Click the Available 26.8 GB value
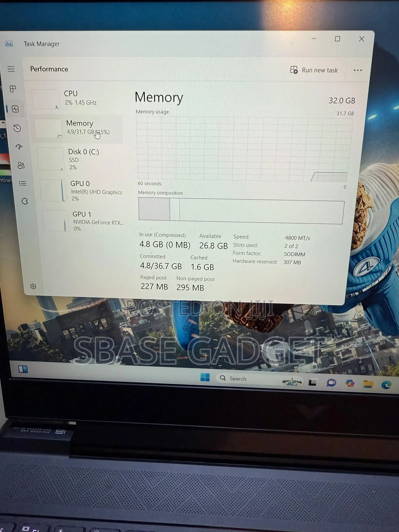 click(213, 246)
